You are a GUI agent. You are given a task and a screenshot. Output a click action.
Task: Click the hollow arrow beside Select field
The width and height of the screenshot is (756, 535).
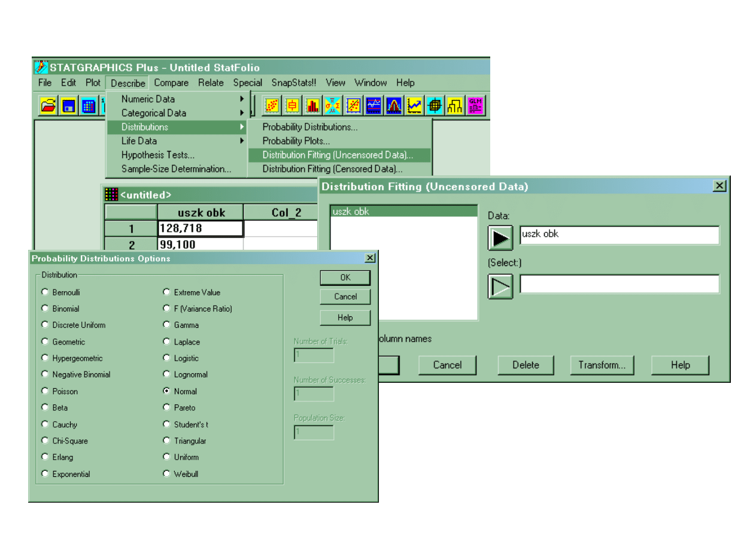[500, 286]
